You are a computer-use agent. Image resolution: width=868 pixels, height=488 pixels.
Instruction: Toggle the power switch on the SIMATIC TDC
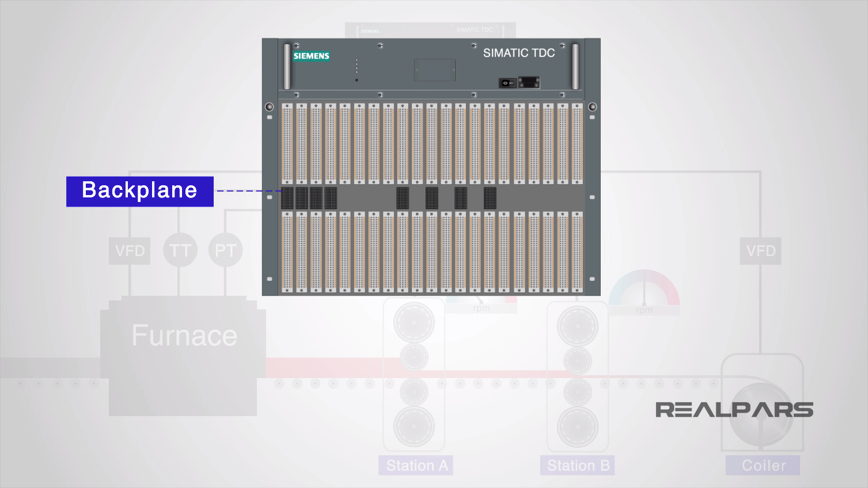tap(507, 83)
